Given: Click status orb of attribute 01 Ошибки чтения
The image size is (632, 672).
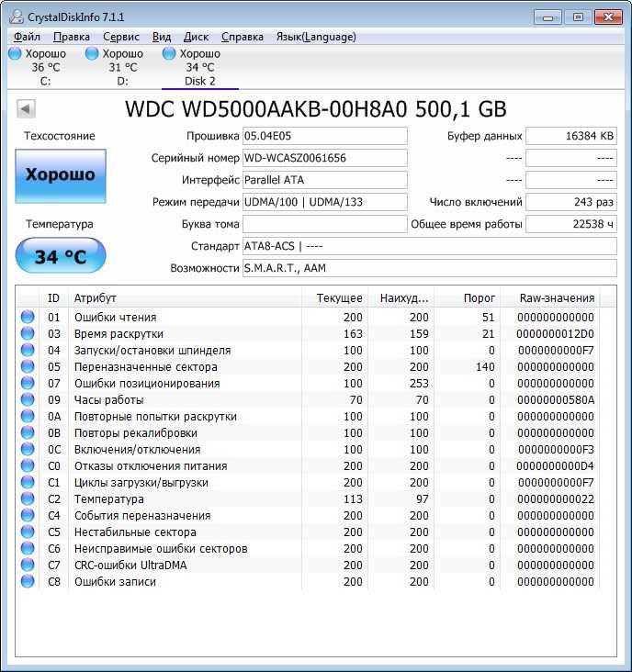Looking at the screenshot, I should (x=28, y=317).
